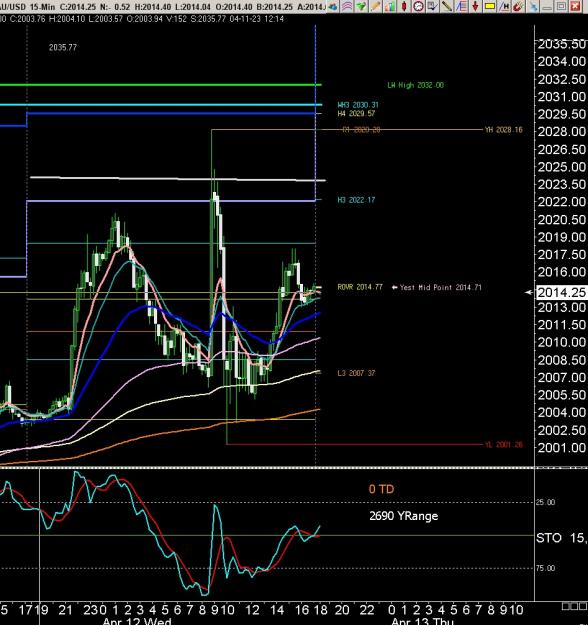Select the red candlestick chart type icon
Screen dimensions: 588x625
(x=404, y=6)
